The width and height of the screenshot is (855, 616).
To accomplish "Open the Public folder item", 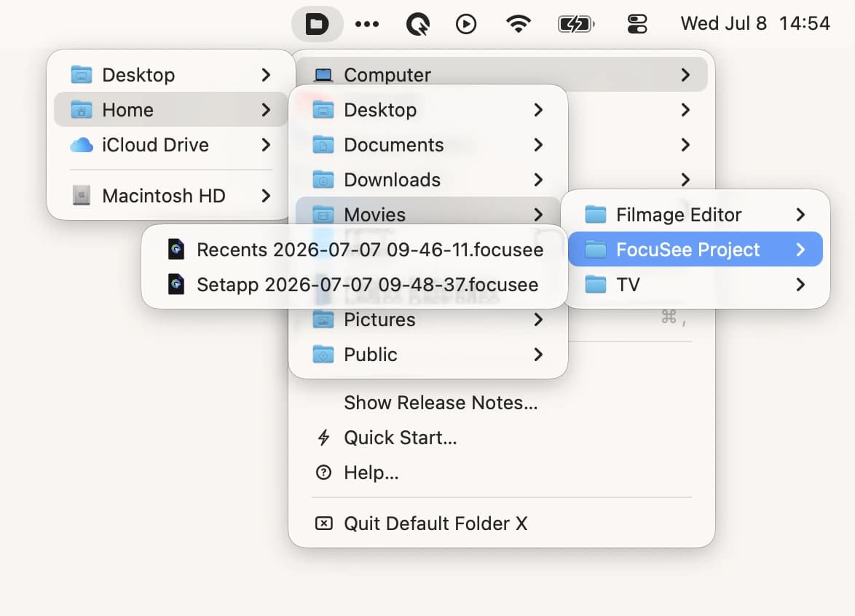I will click(x=428, y=355).
